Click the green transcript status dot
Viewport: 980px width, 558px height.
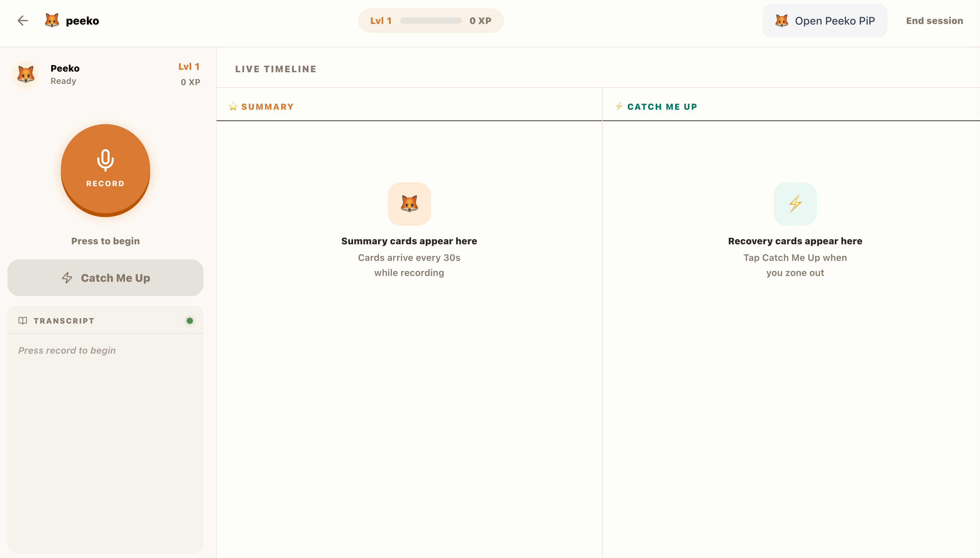[189, 321]
